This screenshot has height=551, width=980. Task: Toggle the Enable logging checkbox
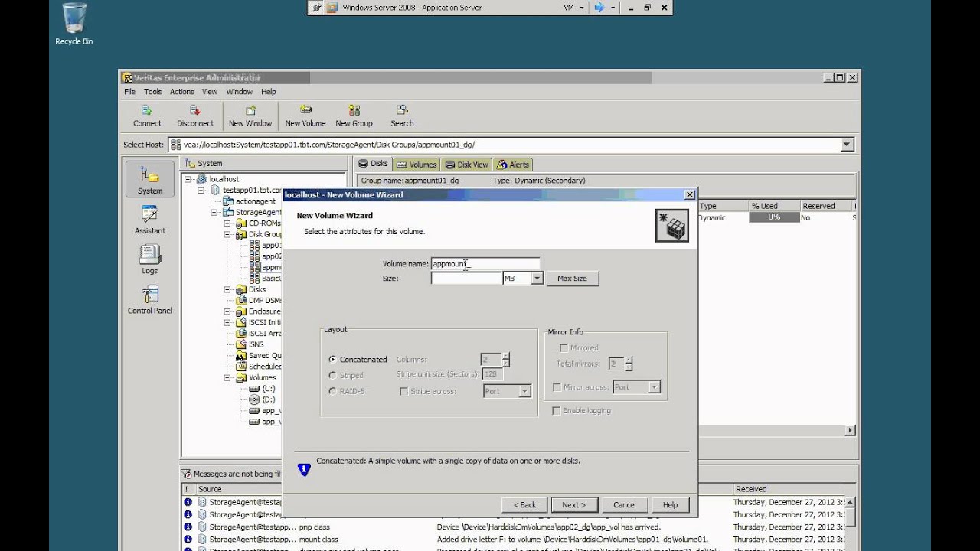557,411
